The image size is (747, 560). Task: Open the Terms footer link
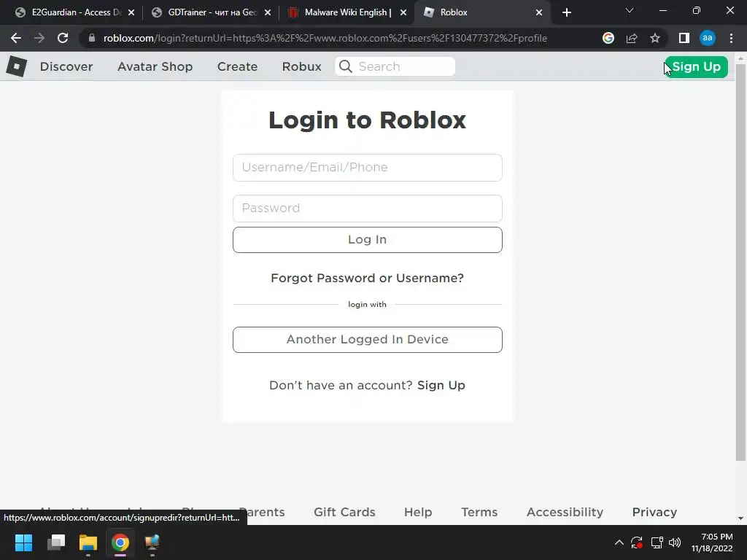(x=479, y=512)
